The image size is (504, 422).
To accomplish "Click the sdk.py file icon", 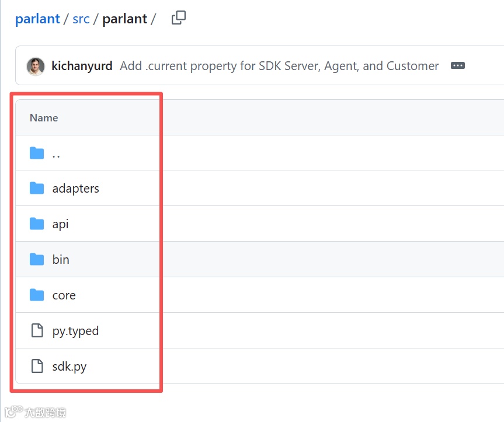I will point(37,366).
